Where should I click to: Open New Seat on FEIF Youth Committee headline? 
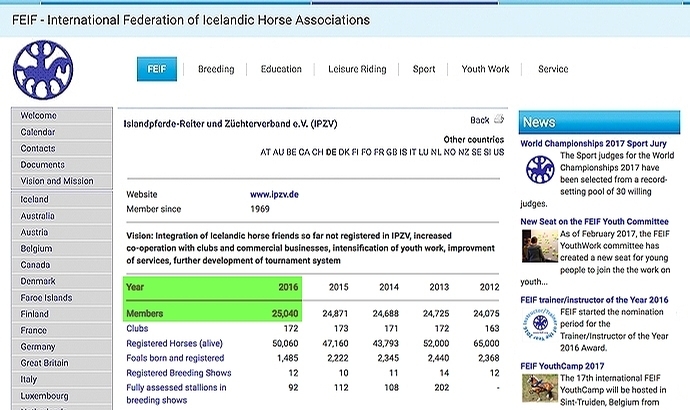595,222
